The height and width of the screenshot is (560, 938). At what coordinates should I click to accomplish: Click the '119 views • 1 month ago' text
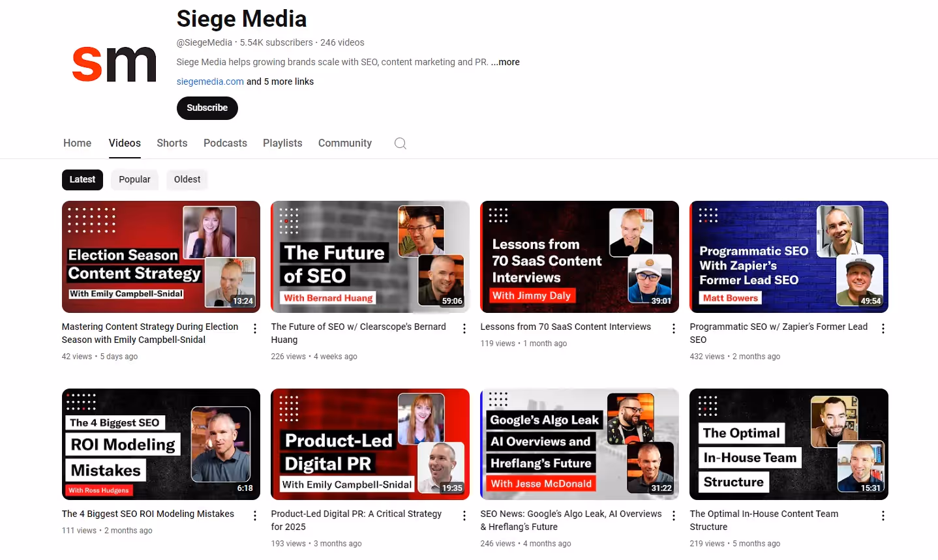(524, 344)
